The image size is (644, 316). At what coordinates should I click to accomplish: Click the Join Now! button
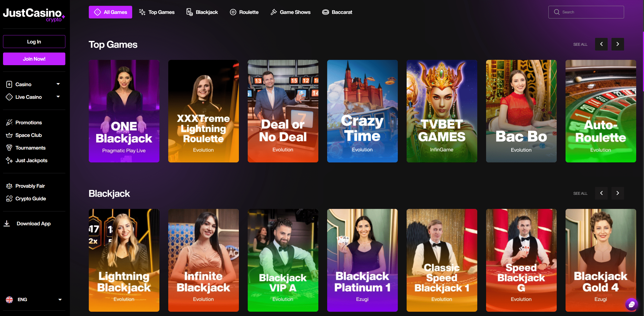tap(34, 59)
